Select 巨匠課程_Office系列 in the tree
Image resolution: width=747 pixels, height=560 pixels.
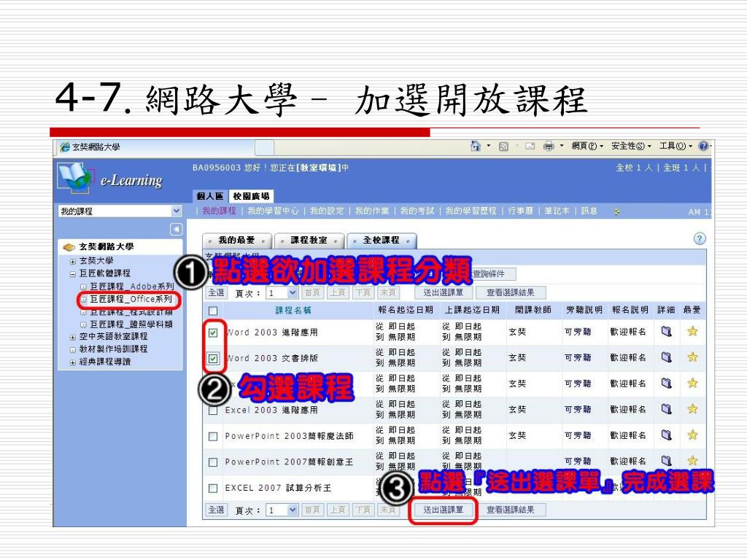coord(131,299)
